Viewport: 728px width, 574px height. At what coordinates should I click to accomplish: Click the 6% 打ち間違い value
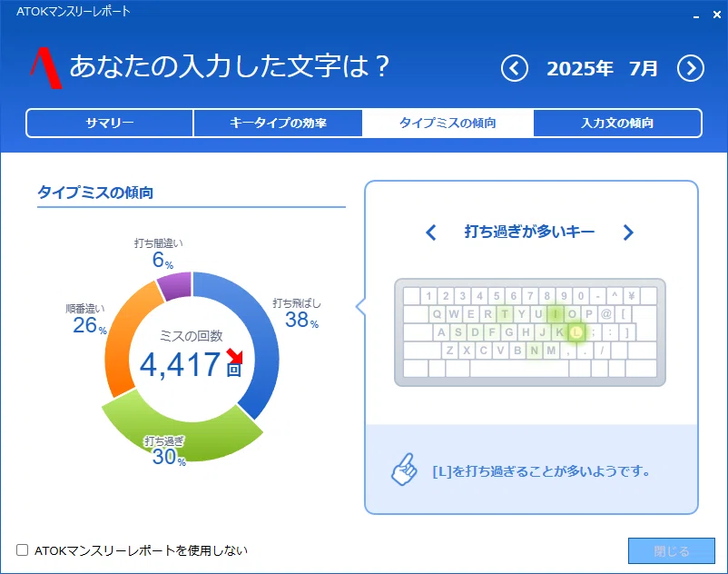click(x=162, y=260)
